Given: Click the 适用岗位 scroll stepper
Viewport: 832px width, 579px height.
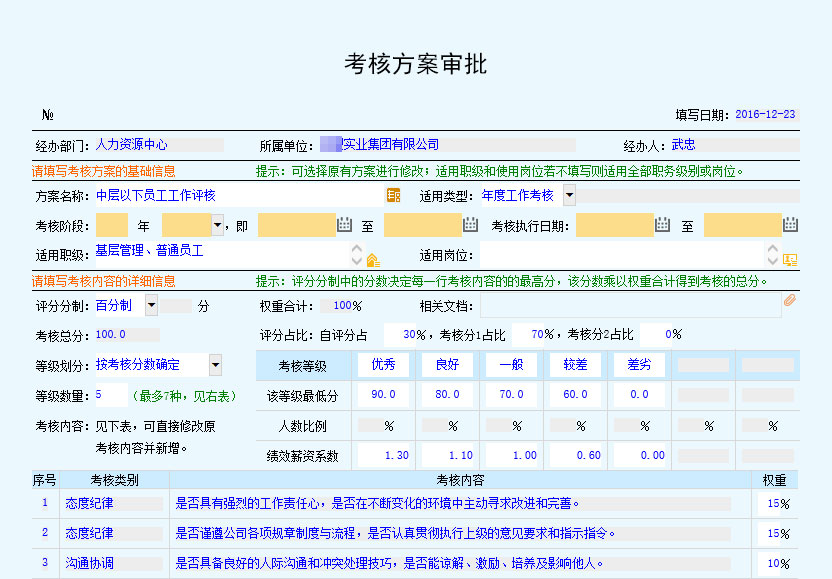Looking at the screenshot, I should click(773, 255).
